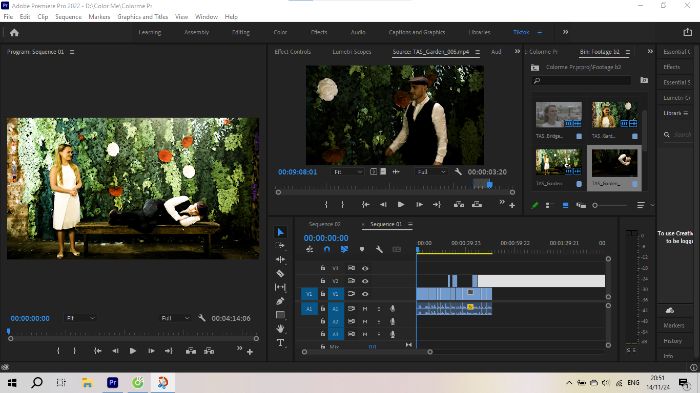
Task: Open Graphics and Titles menu
Action: click(x=142, y=17)
